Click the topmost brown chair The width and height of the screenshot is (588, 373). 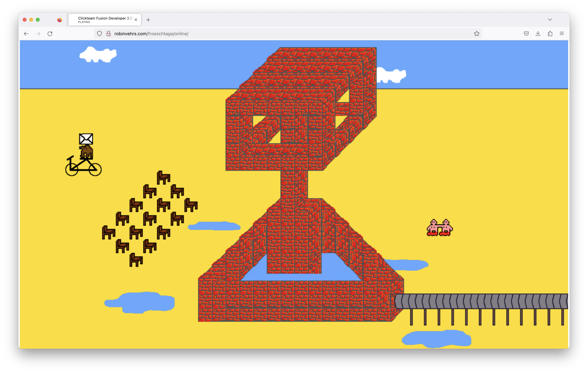[163, 177]
